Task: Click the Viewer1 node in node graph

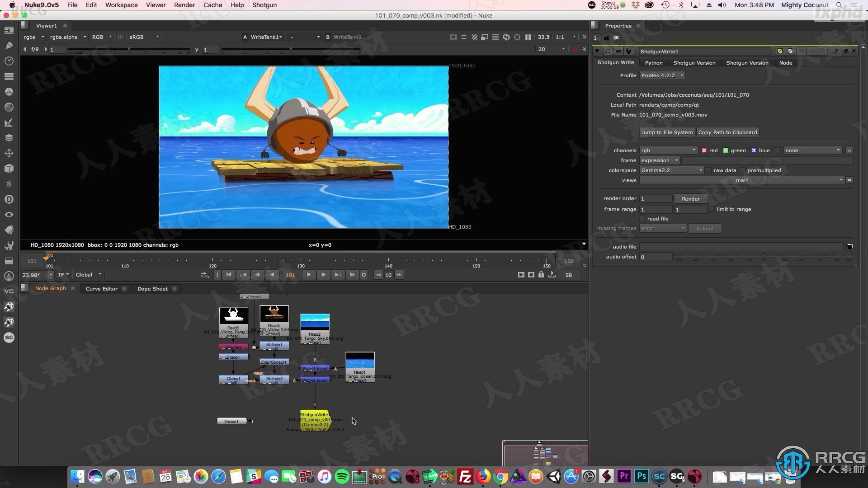Action: [x=231, y=421]
